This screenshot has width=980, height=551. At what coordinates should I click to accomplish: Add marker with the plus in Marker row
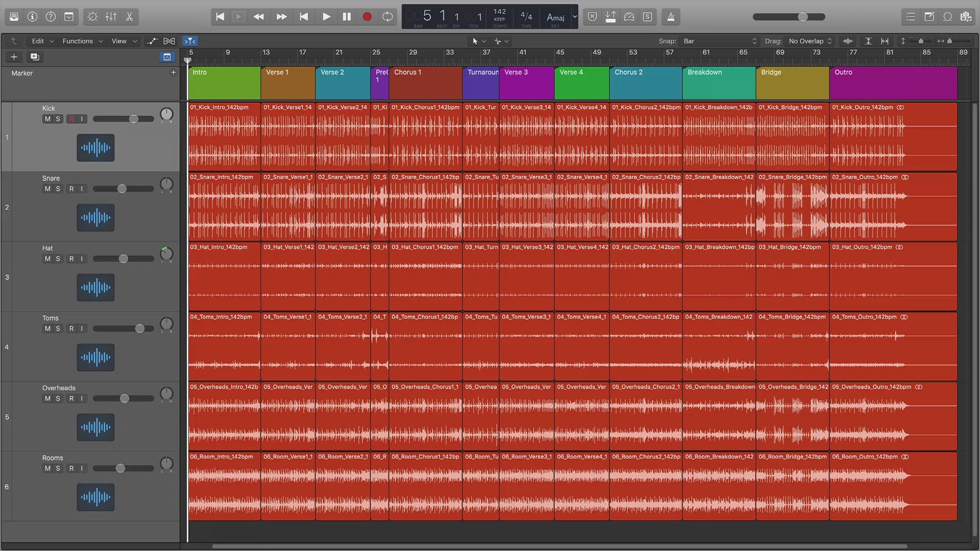174,73
